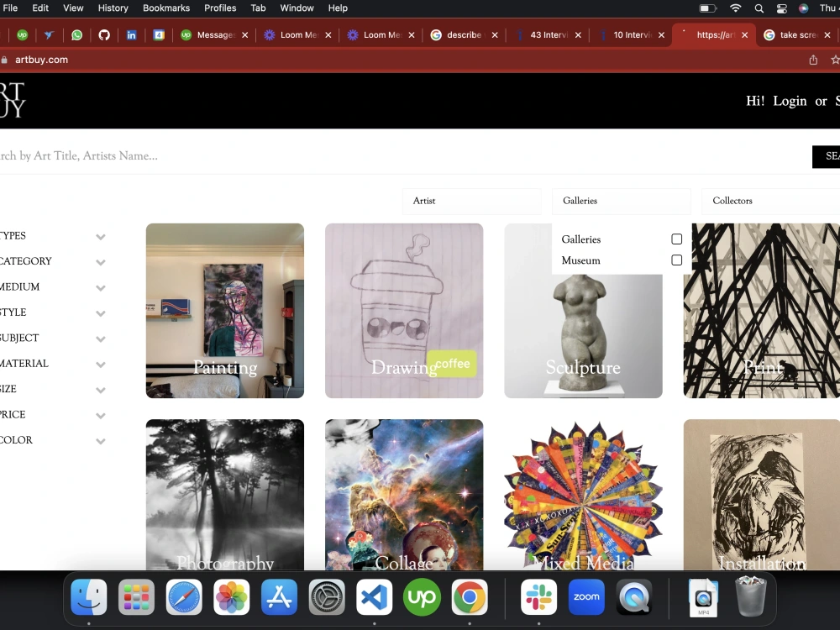Open the Bookmarks menu
840x630 pixels.
tap(166, 8)
